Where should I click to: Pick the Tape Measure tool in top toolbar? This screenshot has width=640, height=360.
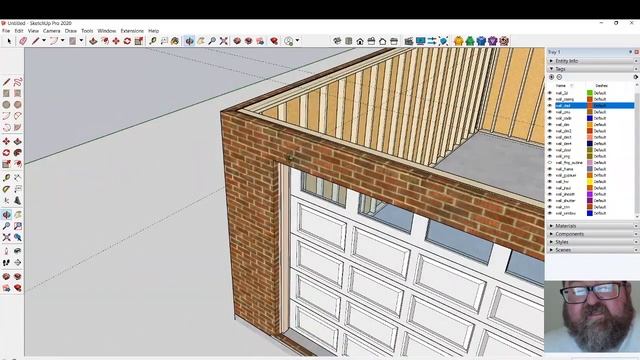(153, 41)
